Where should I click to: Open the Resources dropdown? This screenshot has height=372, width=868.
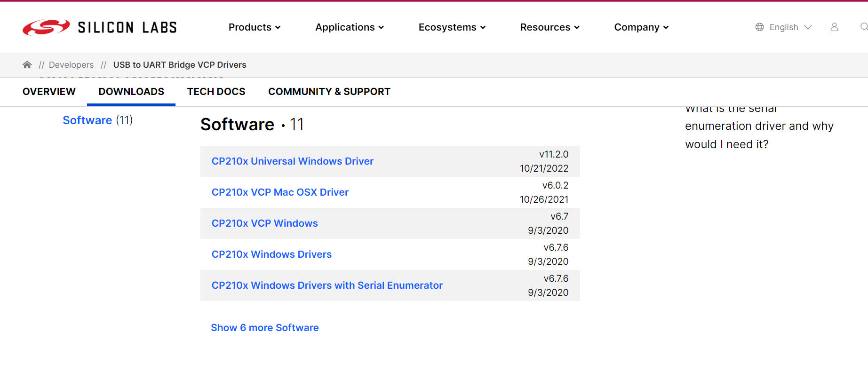point(549,27)
